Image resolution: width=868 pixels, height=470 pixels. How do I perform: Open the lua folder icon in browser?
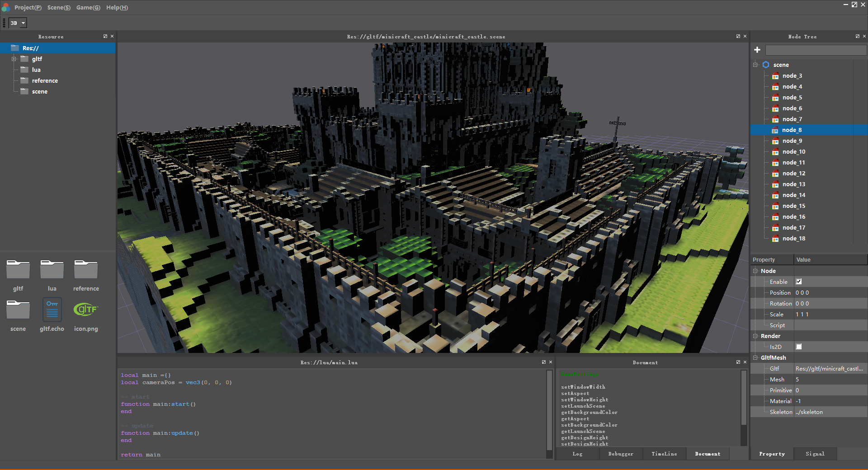(52, 270)
